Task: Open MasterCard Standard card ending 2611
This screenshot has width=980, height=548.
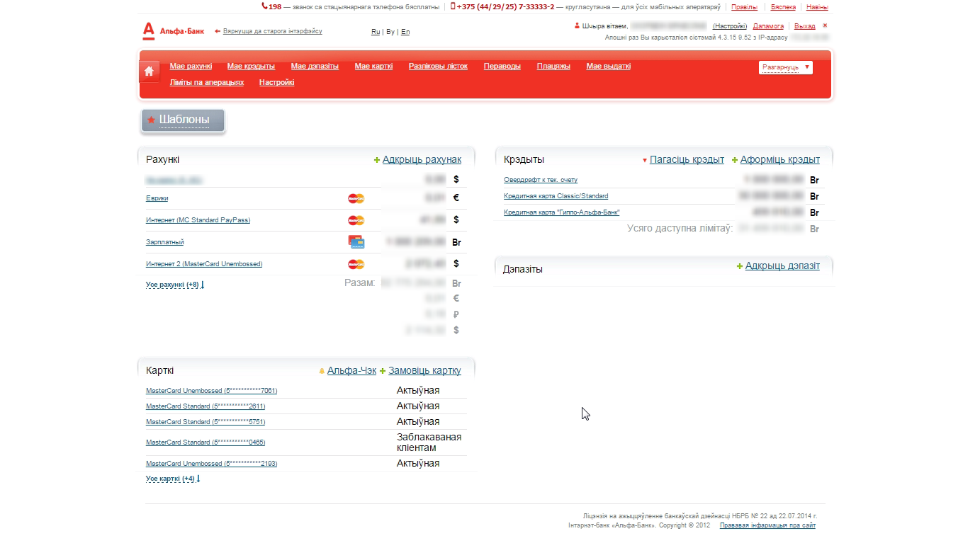Action: point(205,406)
